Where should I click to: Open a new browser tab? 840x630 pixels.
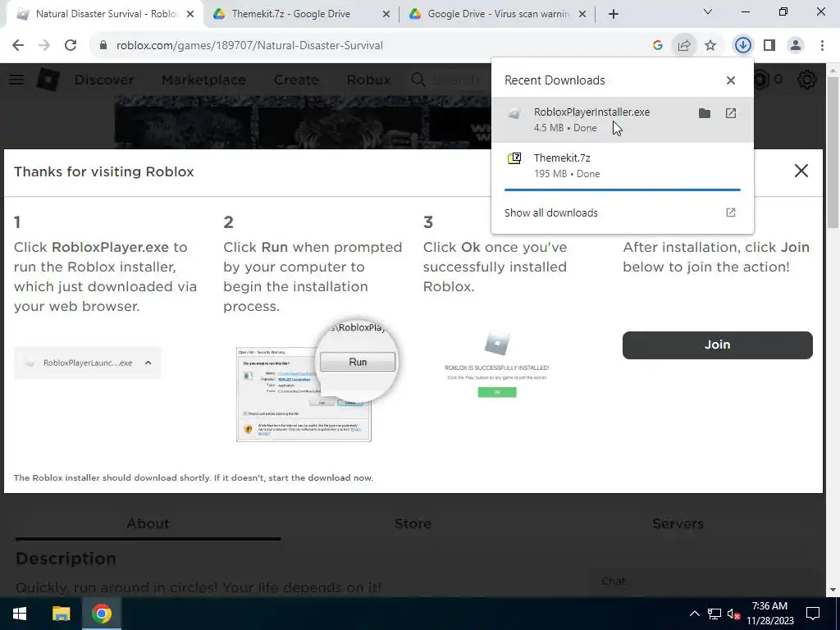[x=614, y=15]
